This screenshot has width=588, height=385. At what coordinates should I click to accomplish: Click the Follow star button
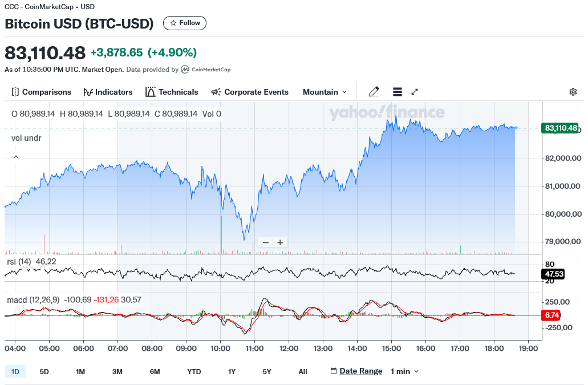[185, 23]
